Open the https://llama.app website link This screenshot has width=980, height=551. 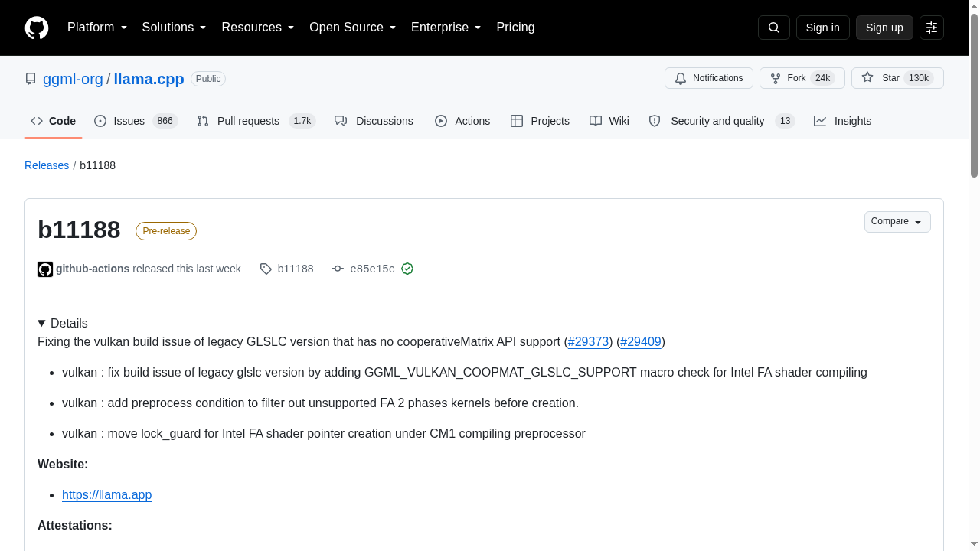pyautogui.click(x=107, y=494)
